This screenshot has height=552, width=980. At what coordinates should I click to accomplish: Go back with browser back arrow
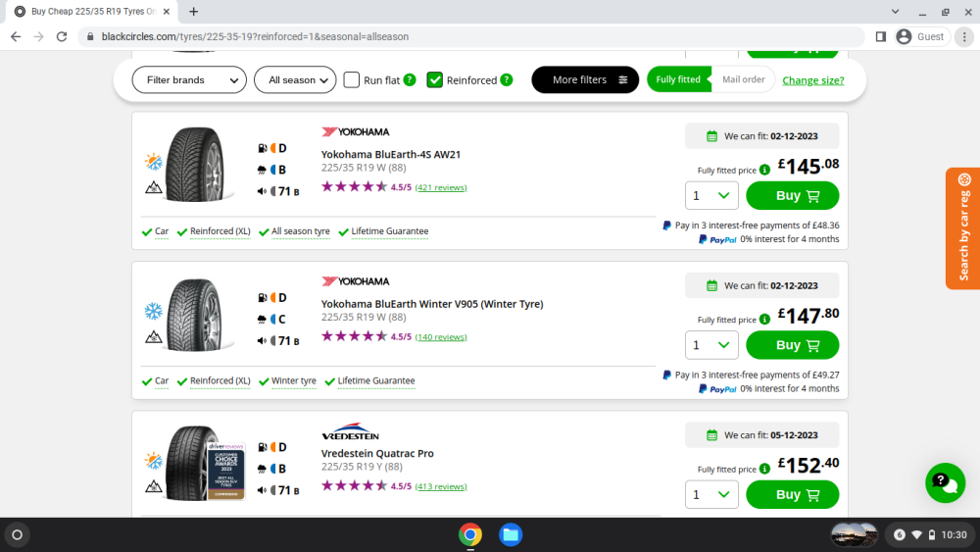[16, 37]
